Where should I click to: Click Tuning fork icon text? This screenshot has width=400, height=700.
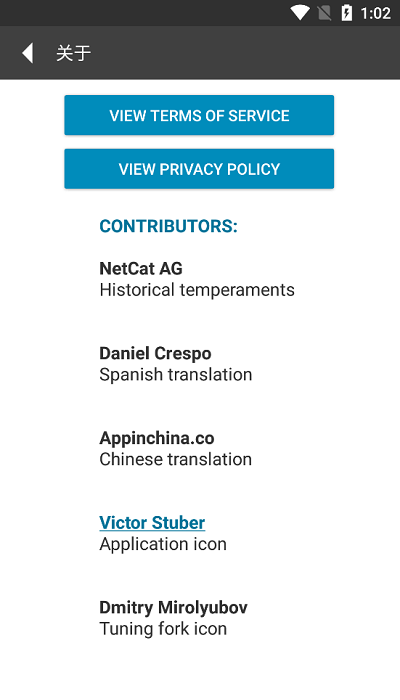point(163,629)
